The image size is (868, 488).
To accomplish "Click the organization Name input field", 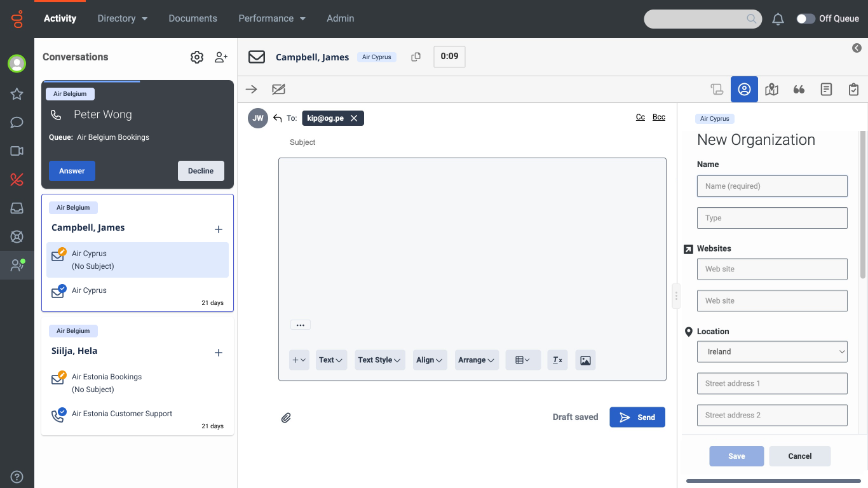I will click(772, 186).
